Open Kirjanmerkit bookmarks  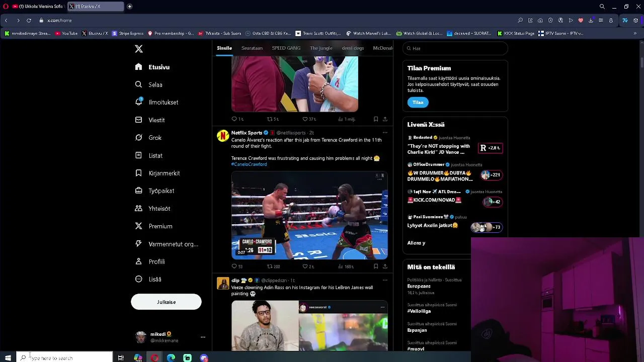(157, 173)
